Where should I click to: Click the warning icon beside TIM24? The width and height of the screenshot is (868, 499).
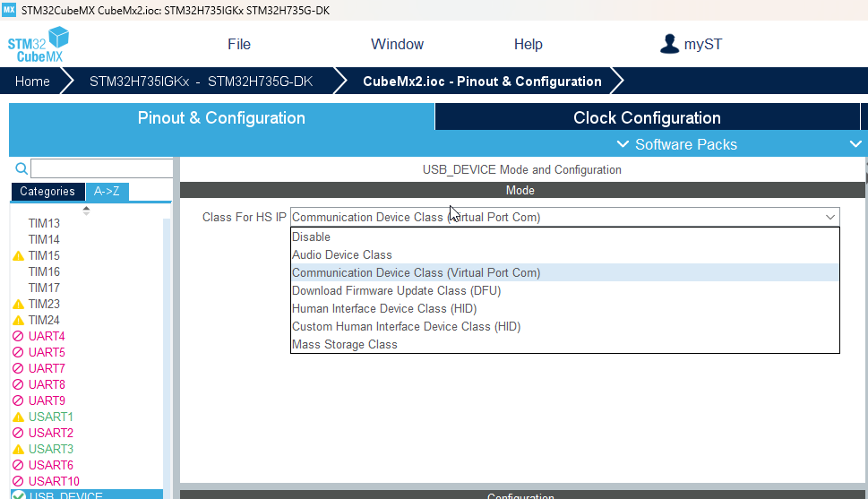[18, 320]
